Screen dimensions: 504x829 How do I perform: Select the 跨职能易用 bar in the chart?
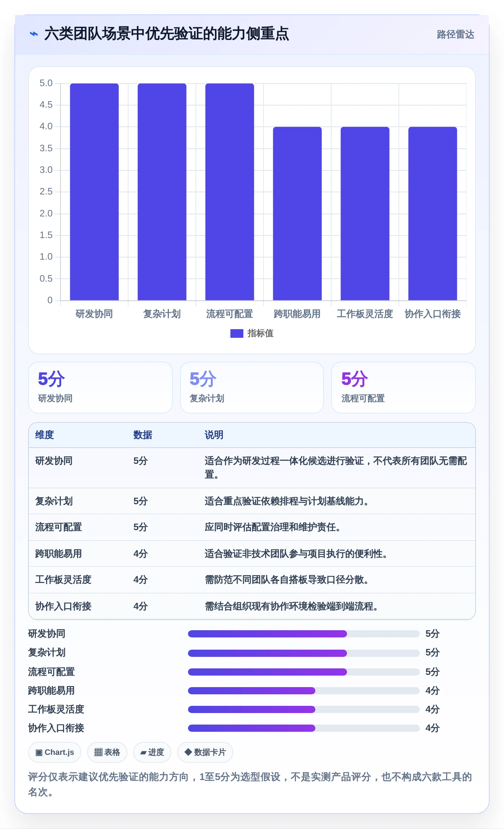click(x=297, y=214)
